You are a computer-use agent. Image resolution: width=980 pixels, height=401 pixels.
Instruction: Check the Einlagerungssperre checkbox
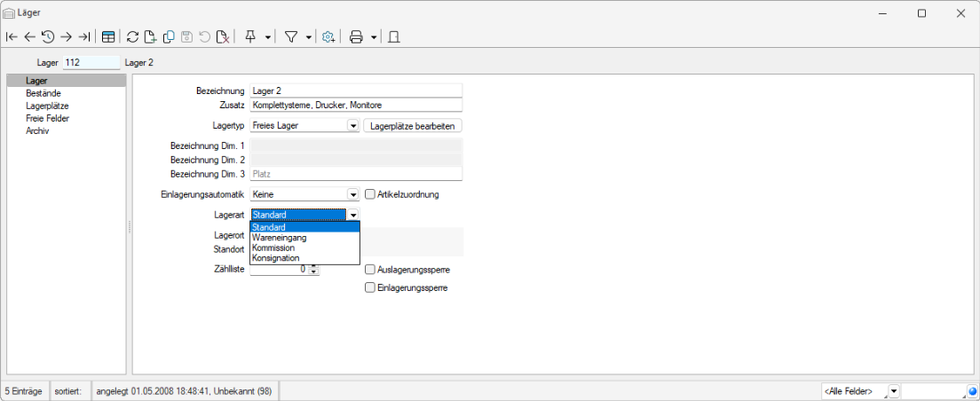click(x=370, y=287)
